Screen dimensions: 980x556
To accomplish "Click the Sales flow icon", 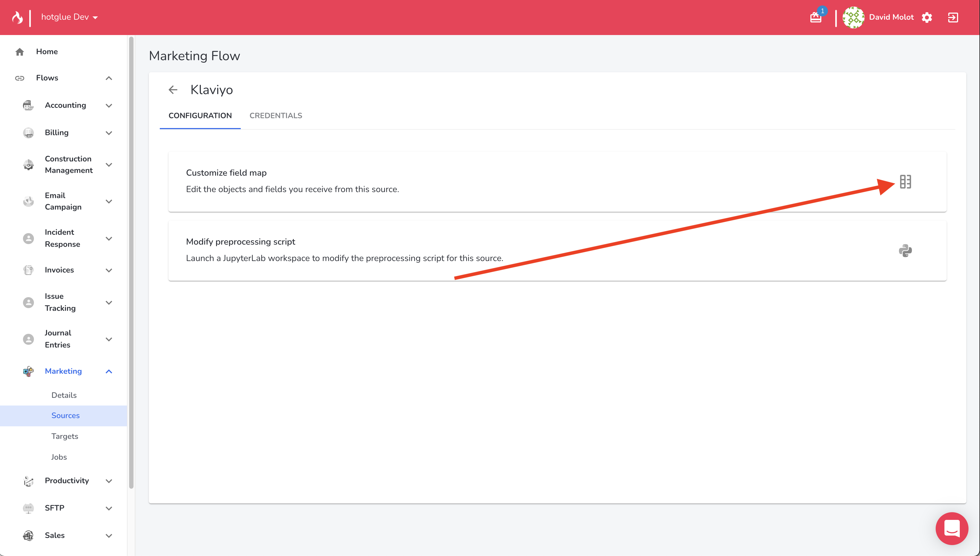I will click(x=28, y=535).
